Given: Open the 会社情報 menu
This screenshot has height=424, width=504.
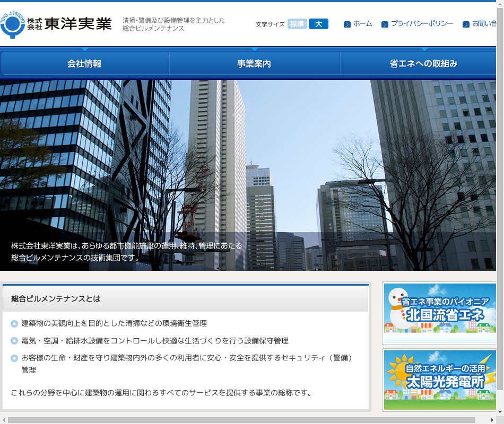Looking at the screenshot, I should [x=84, y=63].
